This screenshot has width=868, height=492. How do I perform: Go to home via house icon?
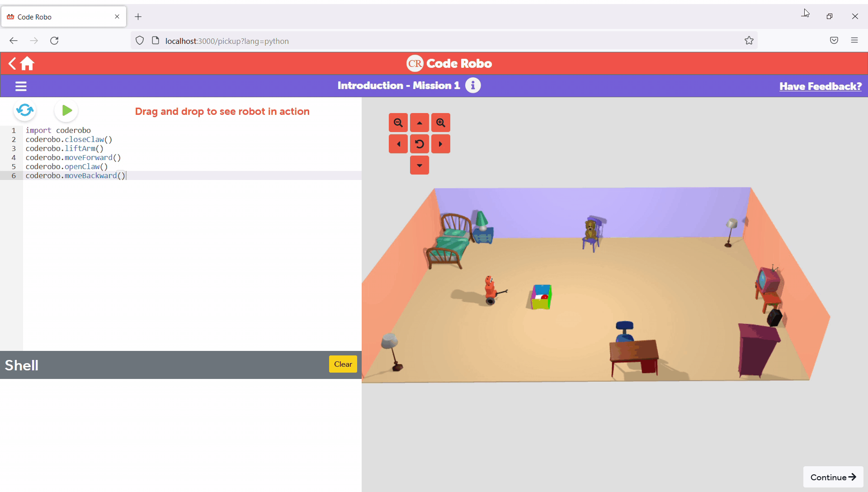[27, 63]
